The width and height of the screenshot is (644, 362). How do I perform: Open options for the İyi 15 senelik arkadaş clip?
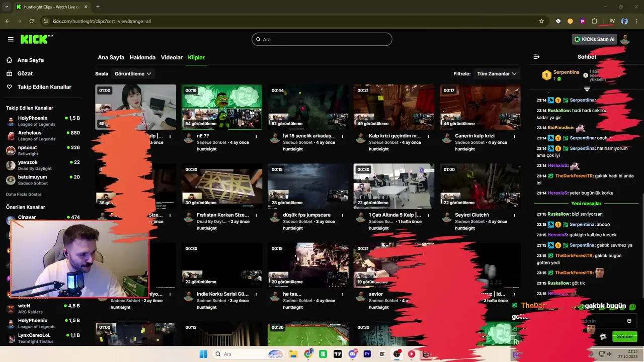[343, 136]
